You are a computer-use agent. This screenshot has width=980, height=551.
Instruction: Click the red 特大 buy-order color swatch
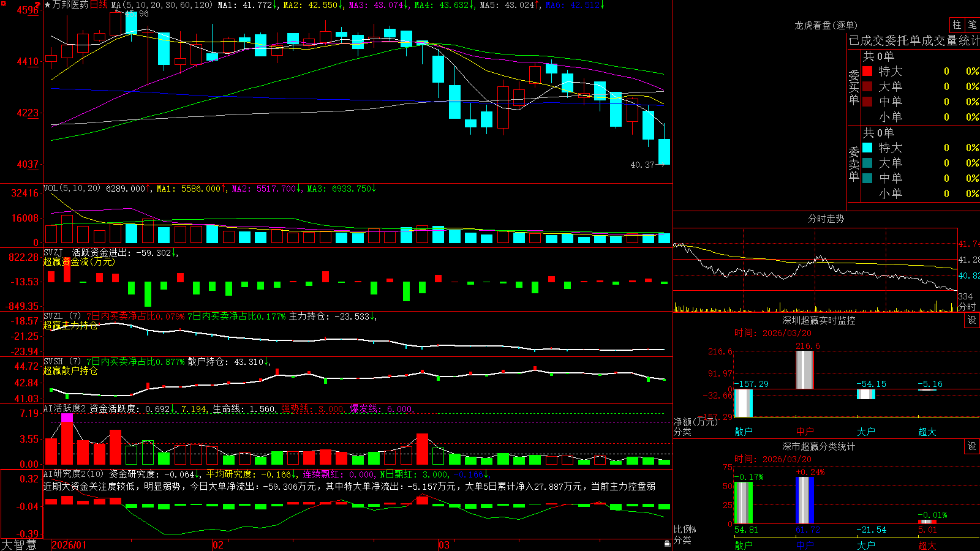pyautogui.click(x=867, y=71)
